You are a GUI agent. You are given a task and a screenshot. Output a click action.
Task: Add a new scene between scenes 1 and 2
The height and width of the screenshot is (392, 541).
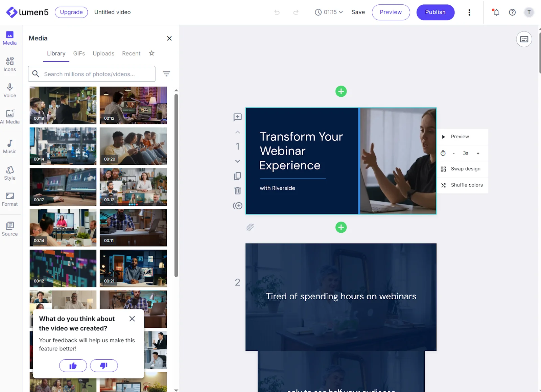(341, 227)
